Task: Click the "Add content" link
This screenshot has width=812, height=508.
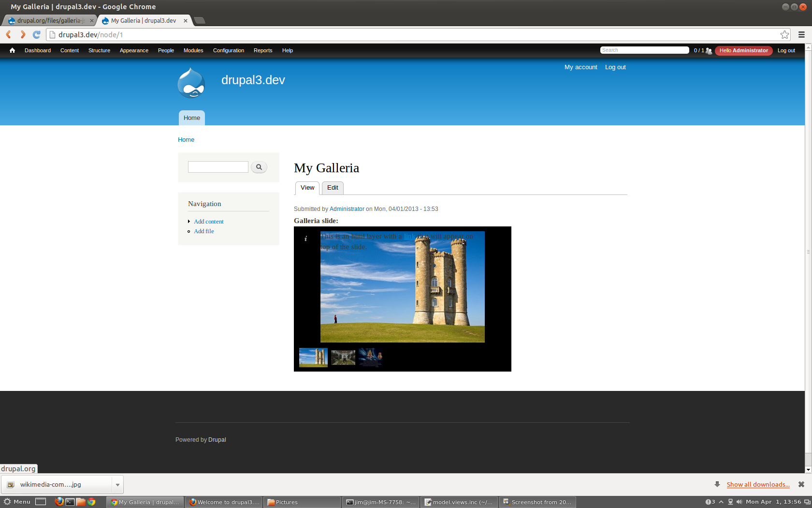Action: pyautogui.click(x=208, y=221)
